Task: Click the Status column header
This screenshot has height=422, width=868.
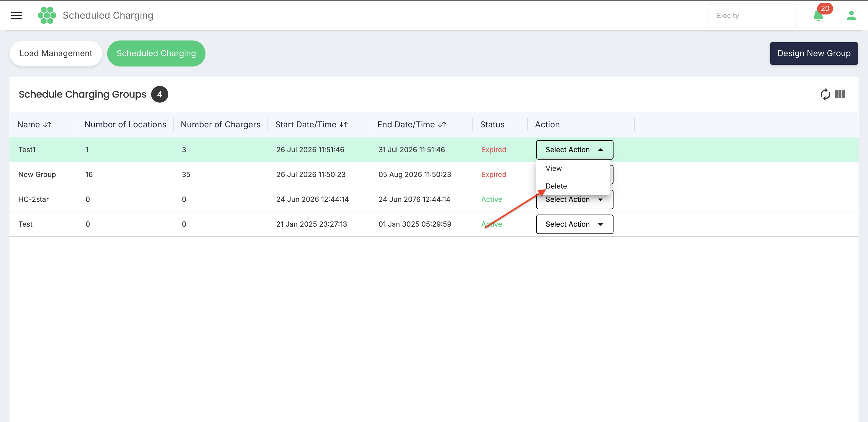Action: (x=492, y=124)
